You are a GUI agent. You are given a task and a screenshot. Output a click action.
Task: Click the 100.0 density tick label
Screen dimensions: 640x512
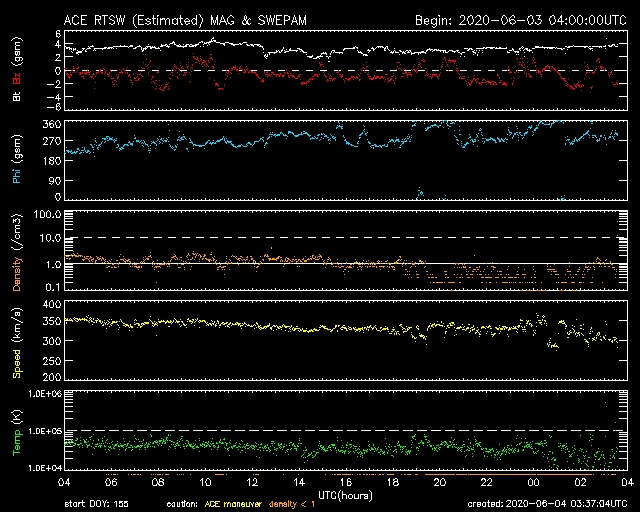(48, 214)
